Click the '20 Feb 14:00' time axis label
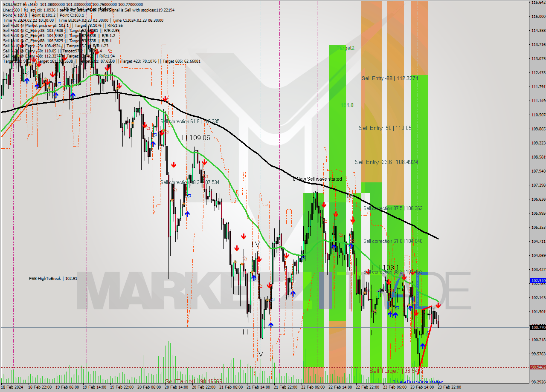The width and height of the screenshot is (546, 392). tap(177, 387)
